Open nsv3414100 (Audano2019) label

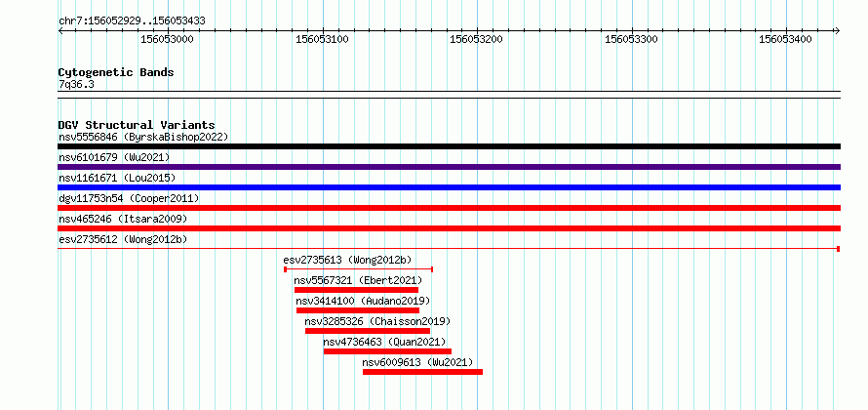click(363, 301)
